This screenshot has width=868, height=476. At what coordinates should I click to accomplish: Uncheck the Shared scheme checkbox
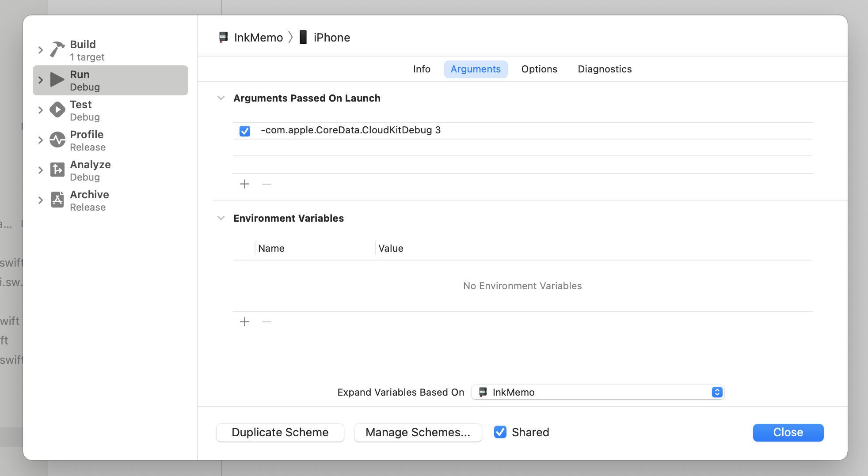[500, 432]
